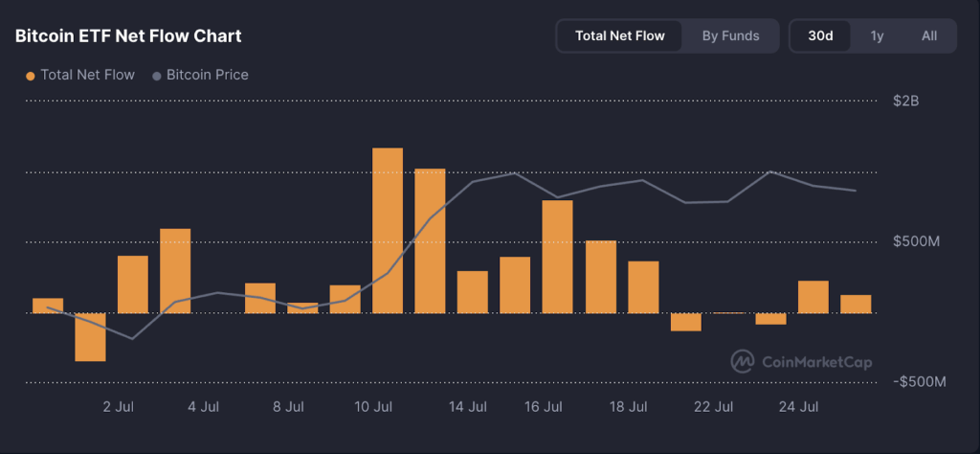The width and height of the screenshot is (980, 454).
Task: Click the rightmost orange bar in chart
Action: coord(856,304)
